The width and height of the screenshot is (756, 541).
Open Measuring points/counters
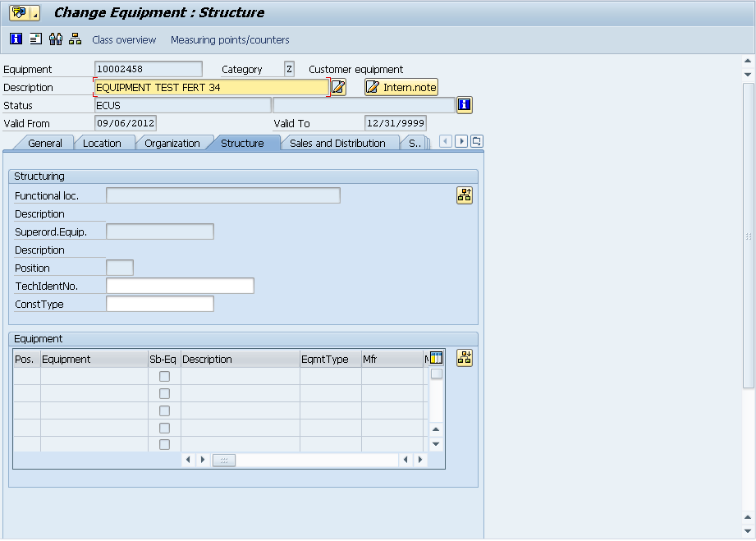pyautogui.click(x=230, y=40)
